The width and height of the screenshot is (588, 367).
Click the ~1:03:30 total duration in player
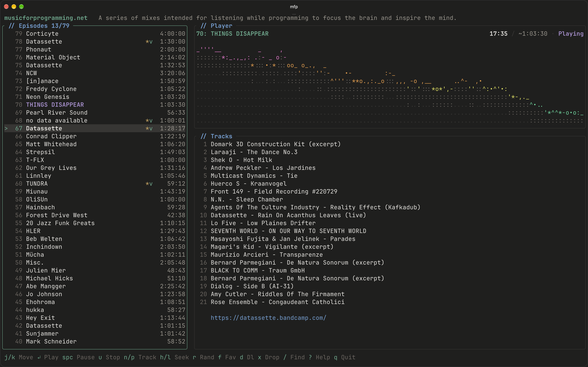click(533, 34)
